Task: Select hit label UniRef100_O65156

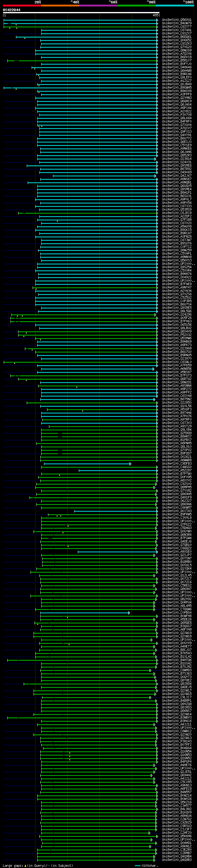Action: [x=177, y=325]
